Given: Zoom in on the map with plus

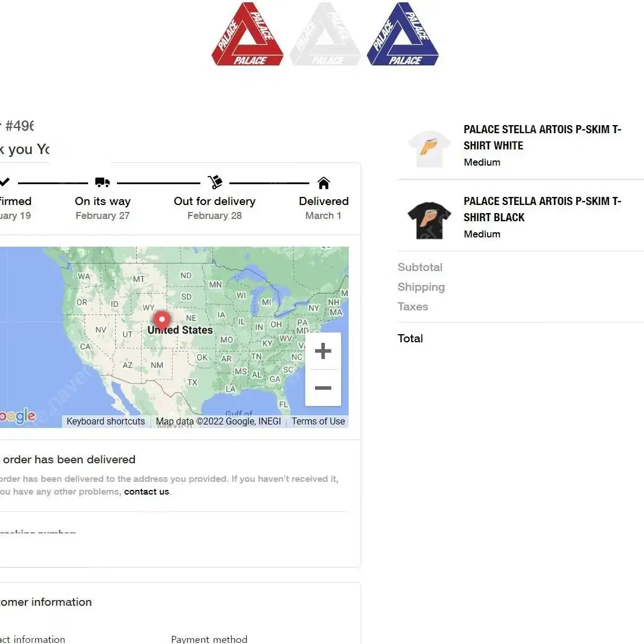Looking at the screenshot, I should (x=323, y=351).
